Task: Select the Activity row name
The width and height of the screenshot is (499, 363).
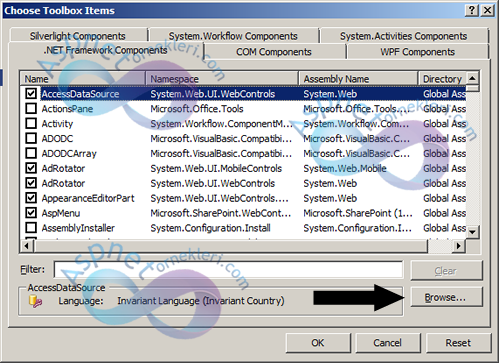Action: pos(57,124)
